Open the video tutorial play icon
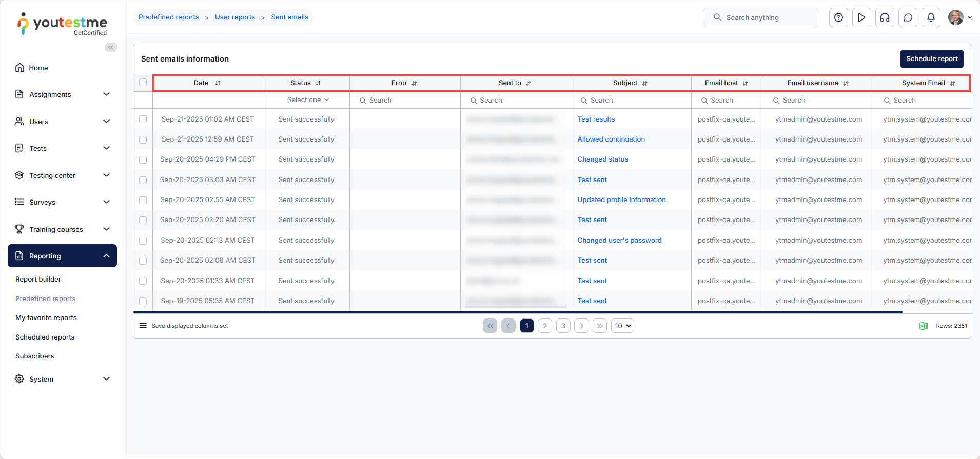This screenshot has height=459, width=980. pyautogui.click(x=861, y=17)
